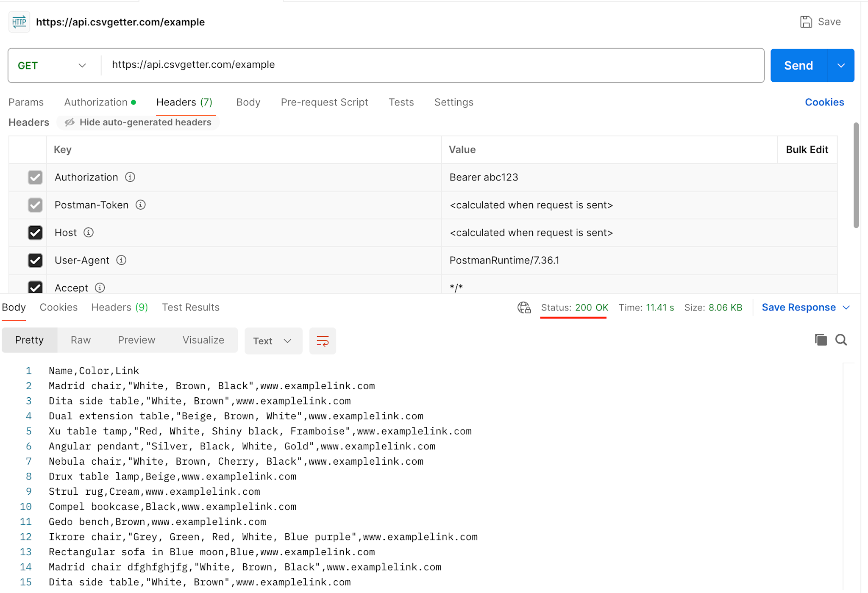Hide auto-generated headers
Viewport: 868px width, 593px height.
138,122
